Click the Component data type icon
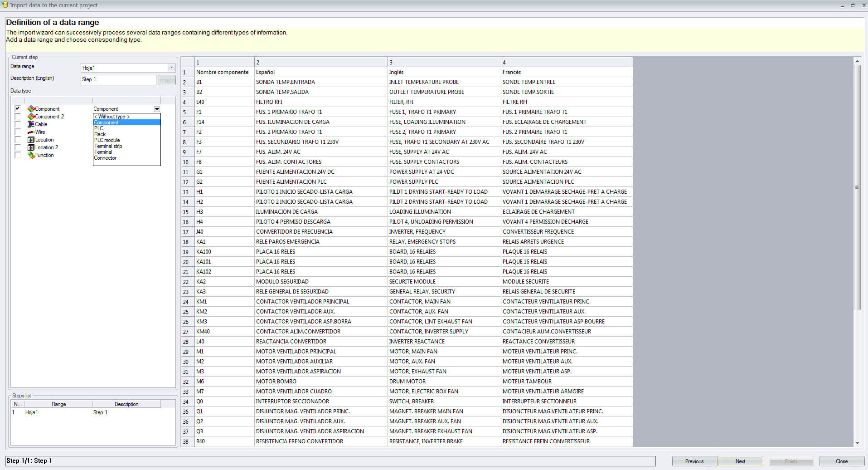This screenshot has width=868, height=470. pyautogui.click(x=31, y=109)
